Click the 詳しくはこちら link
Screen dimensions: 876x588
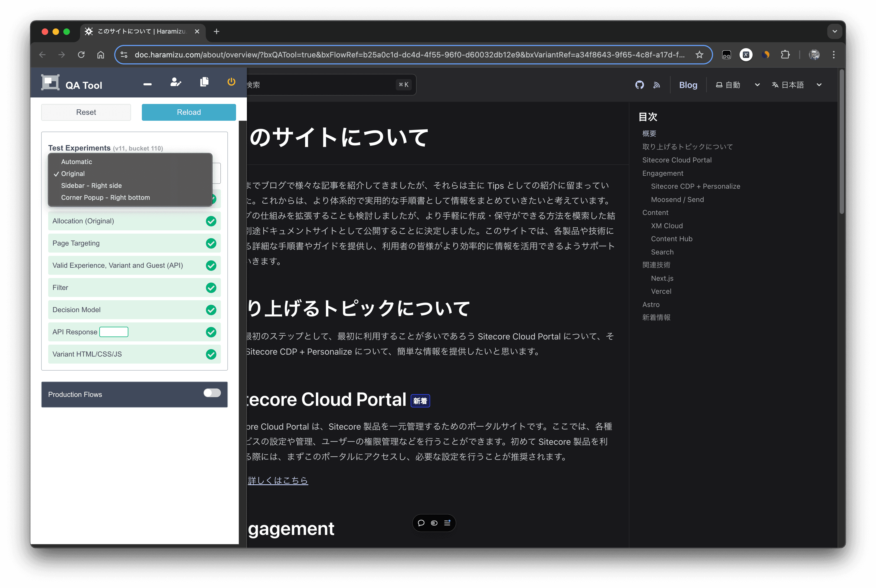[x=278, y=480]
